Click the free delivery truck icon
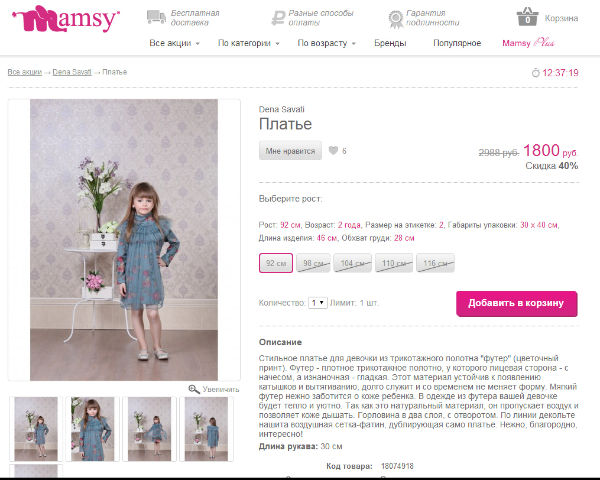The width and height of the screenshot is (600, 480). tap(156, 17)
